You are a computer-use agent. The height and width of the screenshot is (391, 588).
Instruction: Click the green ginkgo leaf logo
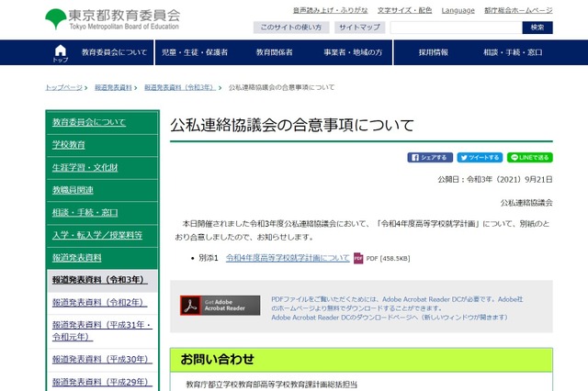[x=56, y=18]
